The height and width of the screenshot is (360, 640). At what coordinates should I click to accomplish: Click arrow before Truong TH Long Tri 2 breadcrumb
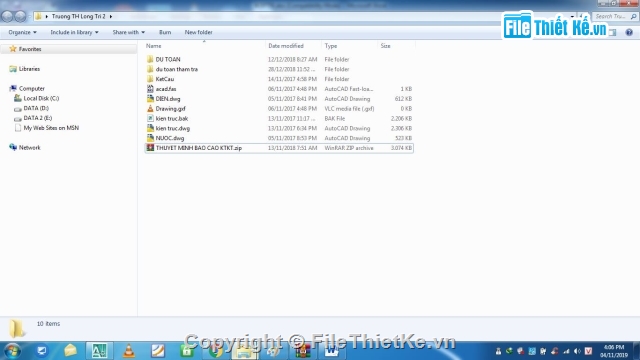pyautogui.click(x=47, y=16)
